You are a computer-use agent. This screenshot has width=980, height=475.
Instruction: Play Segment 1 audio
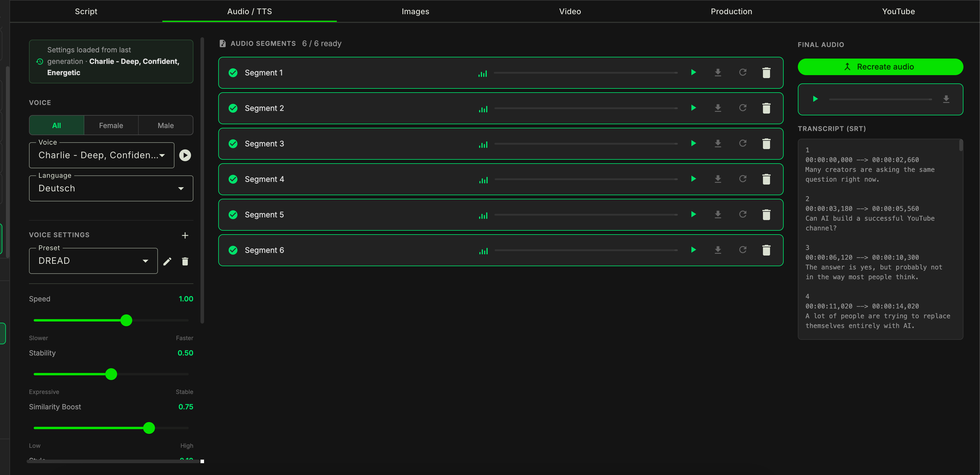(x=693, y=72)
